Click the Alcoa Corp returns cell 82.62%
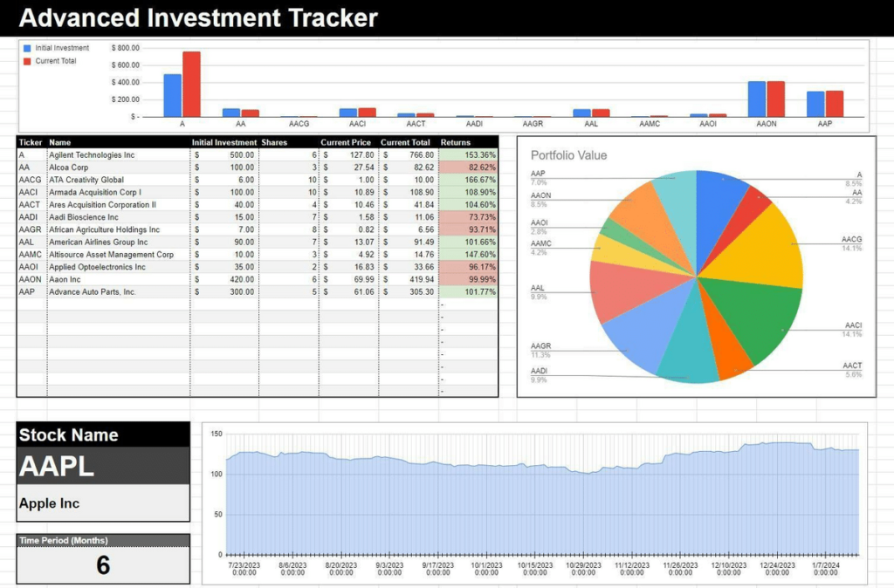Screen dimensions: 894x588 point(468,167)
